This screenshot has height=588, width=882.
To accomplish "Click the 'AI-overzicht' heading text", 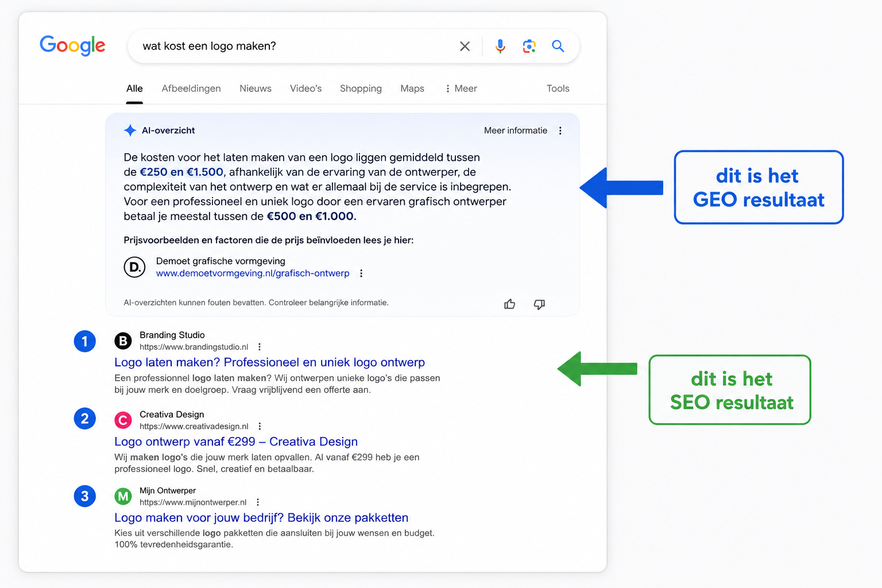I will point(168,130).
